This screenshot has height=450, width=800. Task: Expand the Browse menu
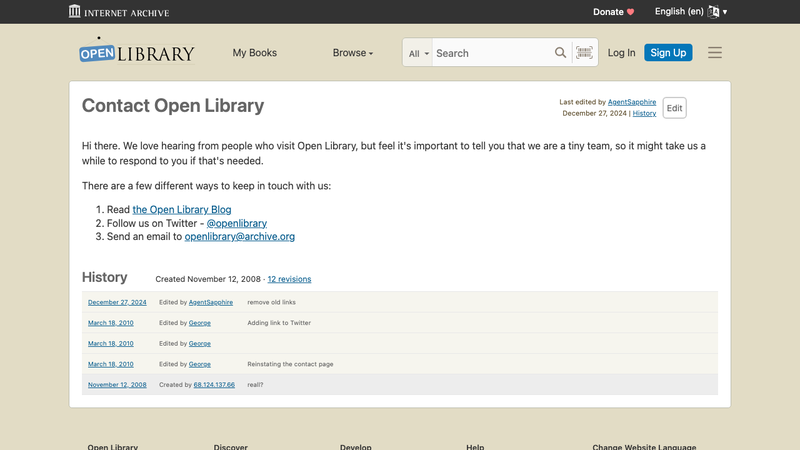[x=353, y=53]
